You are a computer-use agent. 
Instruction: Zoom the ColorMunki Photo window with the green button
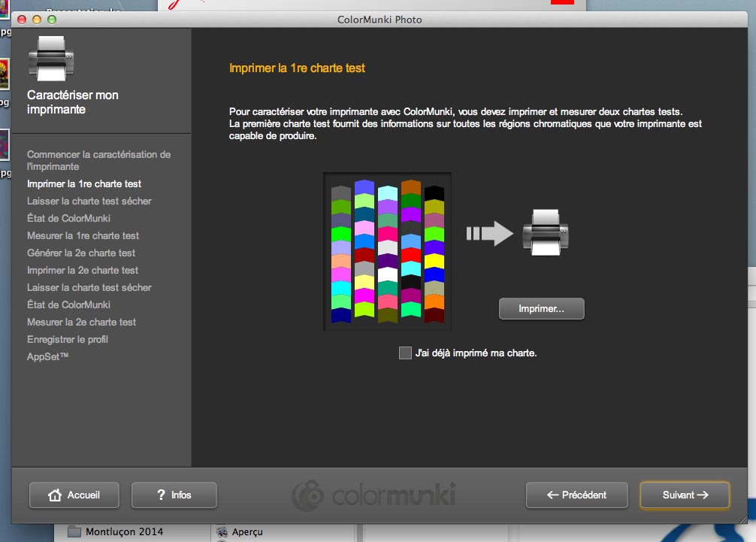[52, 20]
